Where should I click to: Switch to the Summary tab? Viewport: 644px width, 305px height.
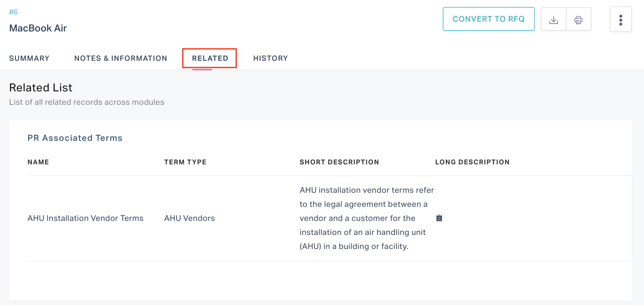pyautogui.click(x=29, y=58)
